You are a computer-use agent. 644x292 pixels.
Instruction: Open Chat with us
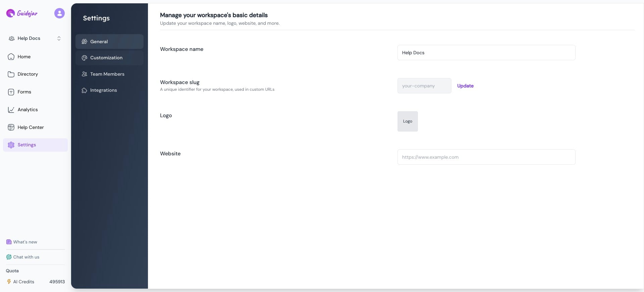click(26, 257)
